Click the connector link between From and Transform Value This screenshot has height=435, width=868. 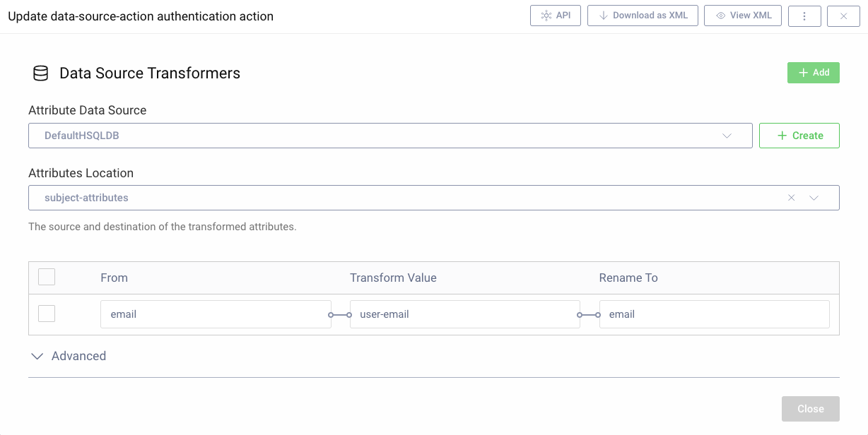[x=339, y=314]
